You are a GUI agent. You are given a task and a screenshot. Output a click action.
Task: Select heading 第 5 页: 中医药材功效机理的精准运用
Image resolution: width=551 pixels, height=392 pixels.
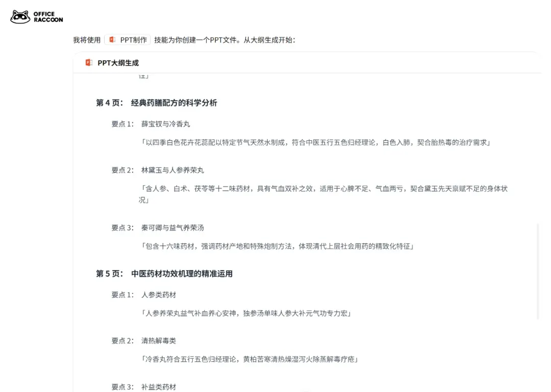pyautogui.click(x=164, y=274)
